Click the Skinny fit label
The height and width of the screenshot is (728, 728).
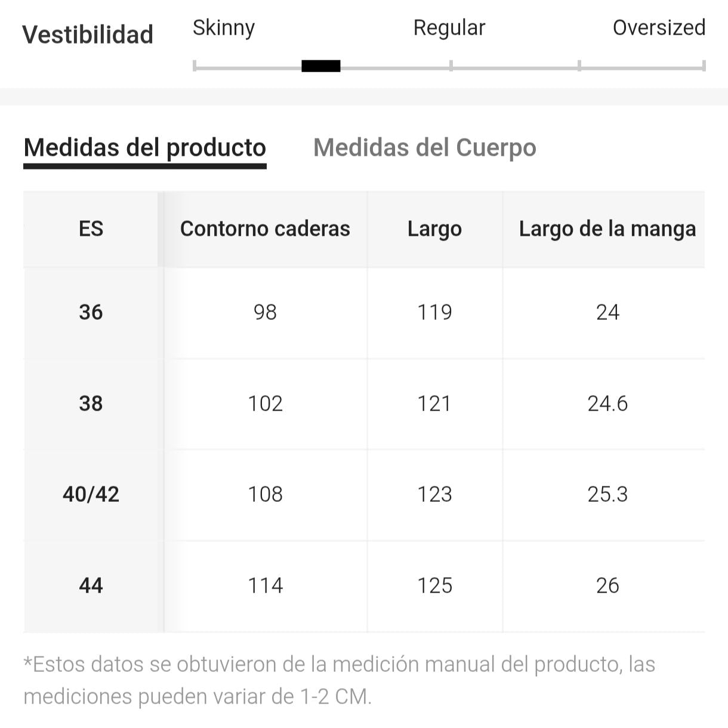[224, 27]
